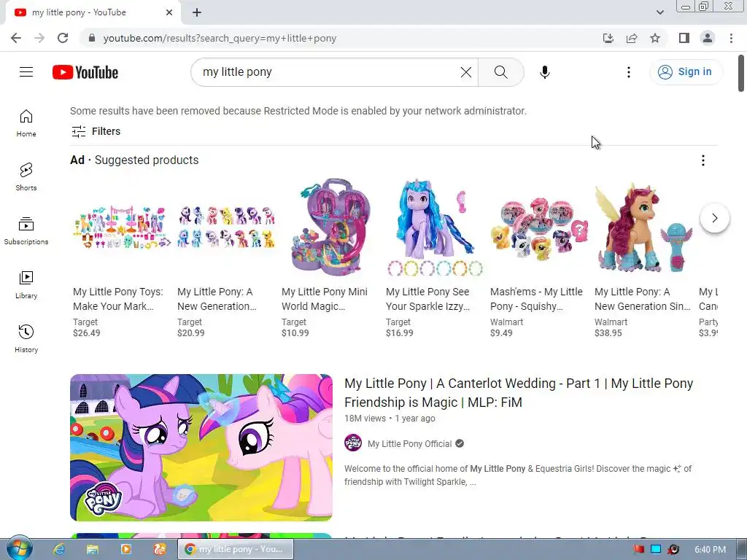
Task: Share this page icon in address bar
Action: coord(632,38)
